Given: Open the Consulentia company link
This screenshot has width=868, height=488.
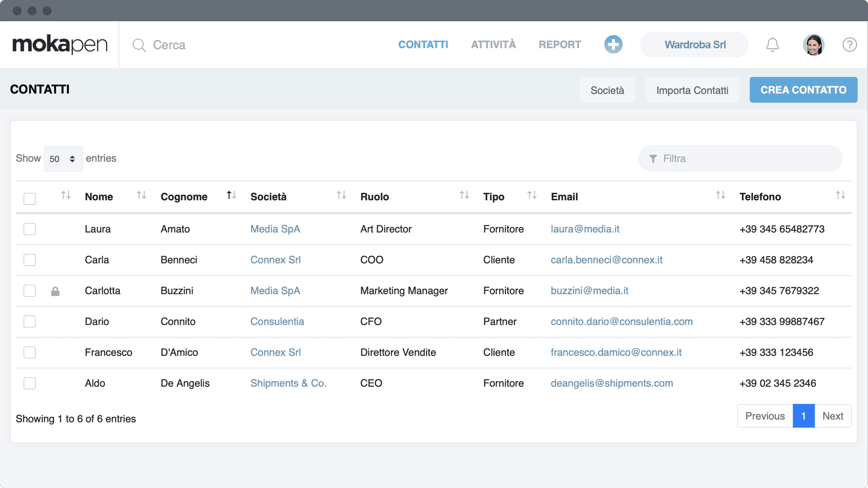Looking at the screenshot, I should pyautogui.click(x=277, y=322).
